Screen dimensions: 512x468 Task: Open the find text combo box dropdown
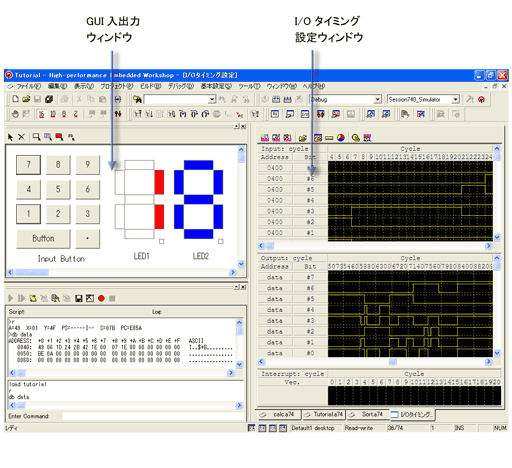(212, 99)
